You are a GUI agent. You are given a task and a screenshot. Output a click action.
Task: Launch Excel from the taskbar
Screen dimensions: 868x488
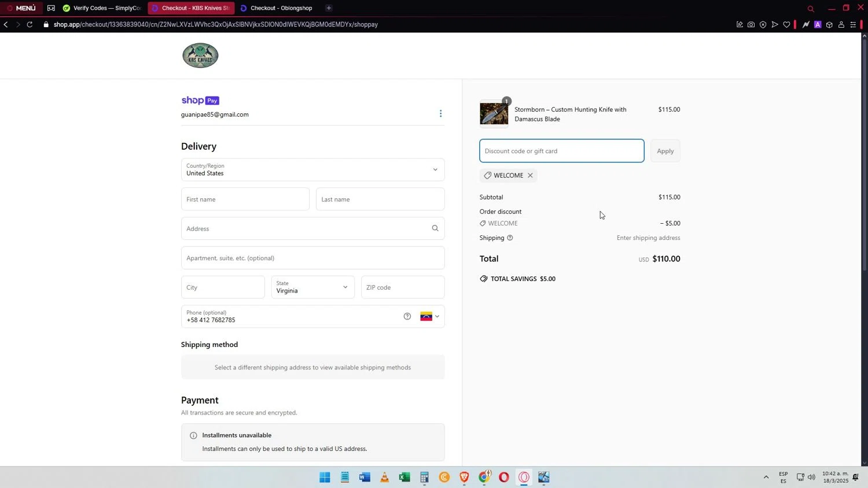tap(404, 477)
